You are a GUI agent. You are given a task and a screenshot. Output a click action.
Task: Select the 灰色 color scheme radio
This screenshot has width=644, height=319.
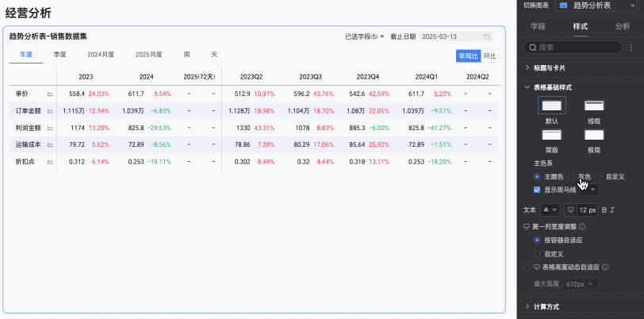tap(571, 177)
